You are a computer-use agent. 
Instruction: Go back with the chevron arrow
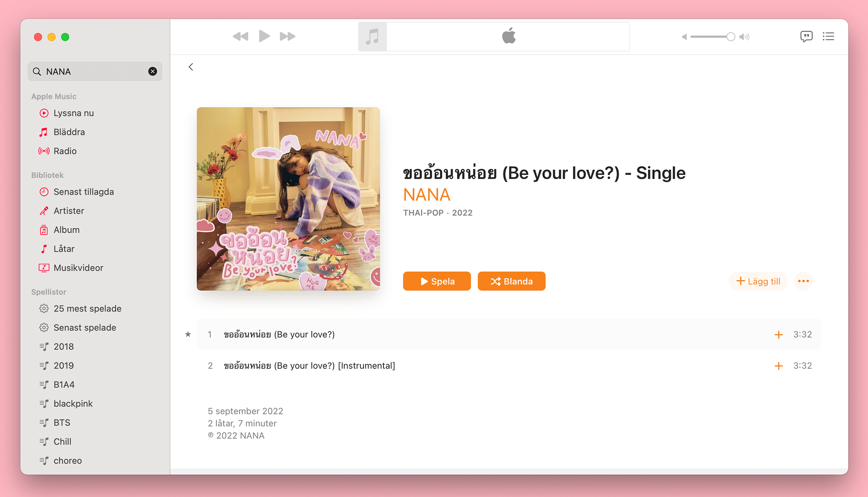point(191,67)
